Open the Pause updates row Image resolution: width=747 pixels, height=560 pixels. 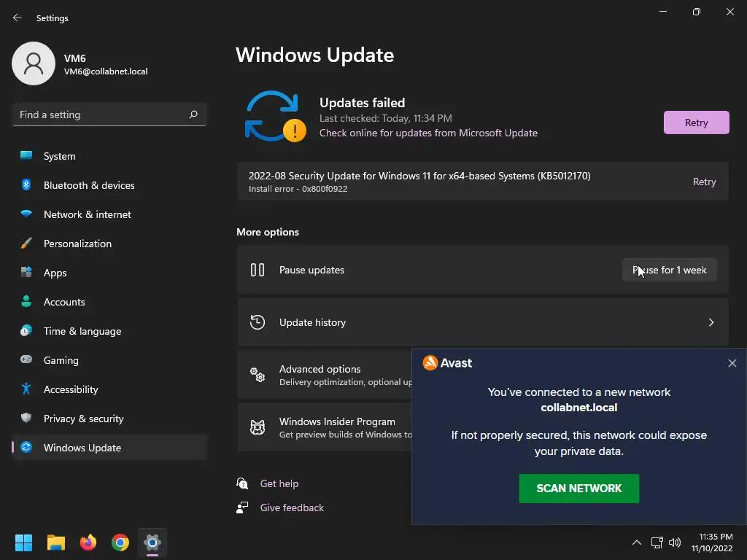483,270
